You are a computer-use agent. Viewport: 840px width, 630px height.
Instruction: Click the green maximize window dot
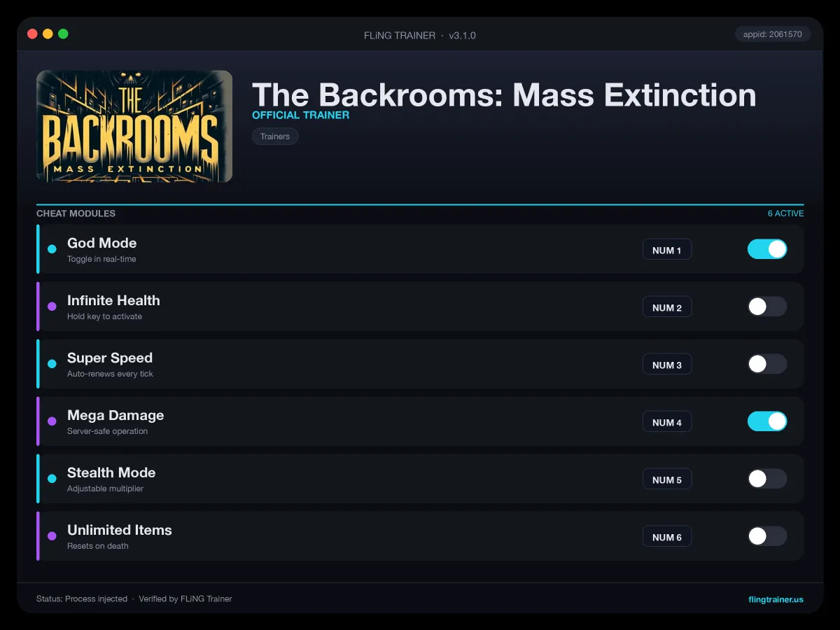pyautogui.click(x=63, y=34)
